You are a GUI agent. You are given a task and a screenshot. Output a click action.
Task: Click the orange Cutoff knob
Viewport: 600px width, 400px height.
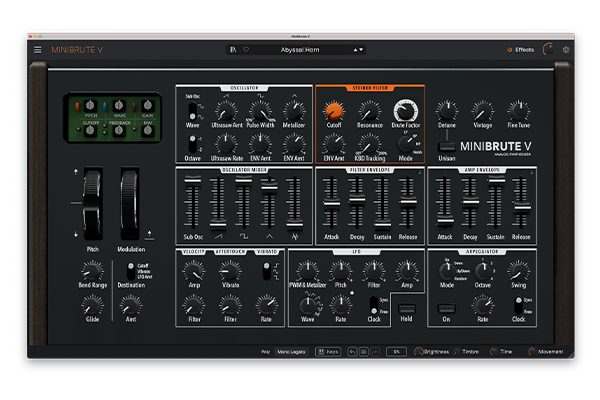[334, 111]
